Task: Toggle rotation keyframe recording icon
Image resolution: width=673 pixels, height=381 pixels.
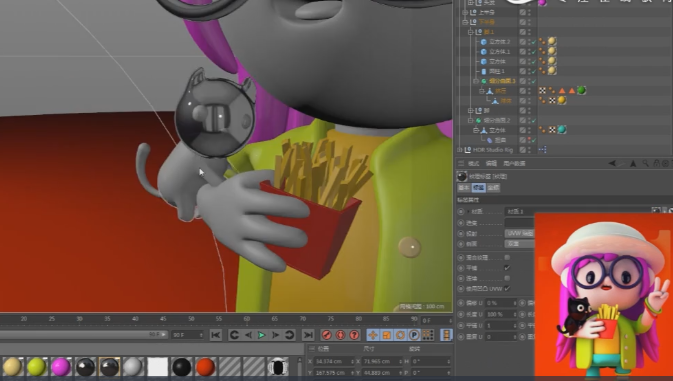Action: coord(400,335)
